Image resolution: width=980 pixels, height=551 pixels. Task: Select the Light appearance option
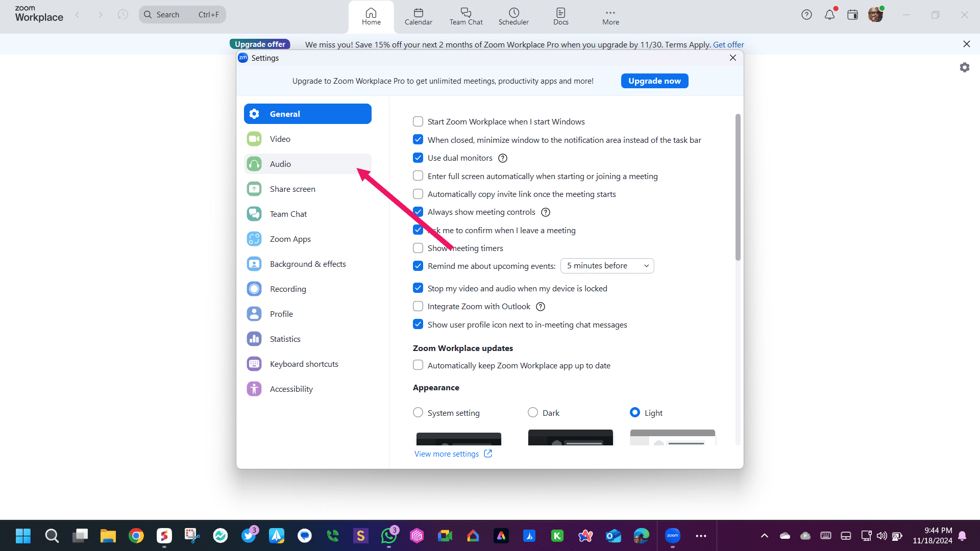(635, 413)
